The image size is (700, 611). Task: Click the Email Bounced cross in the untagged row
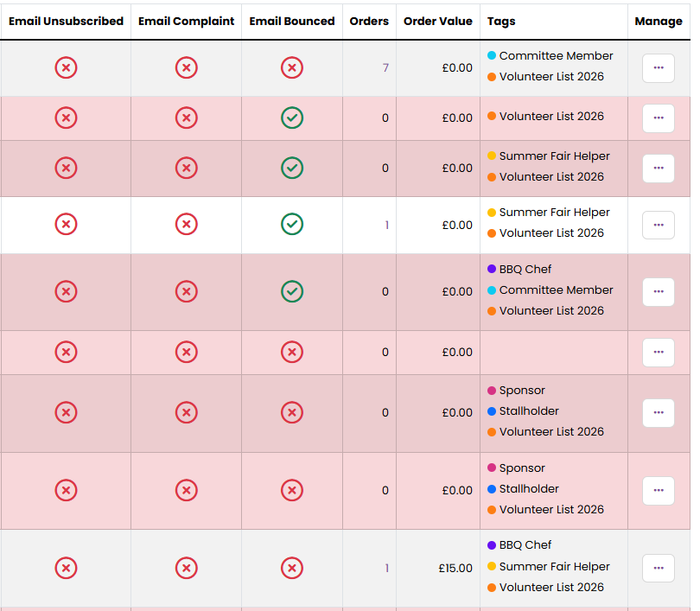coord(292,352)
